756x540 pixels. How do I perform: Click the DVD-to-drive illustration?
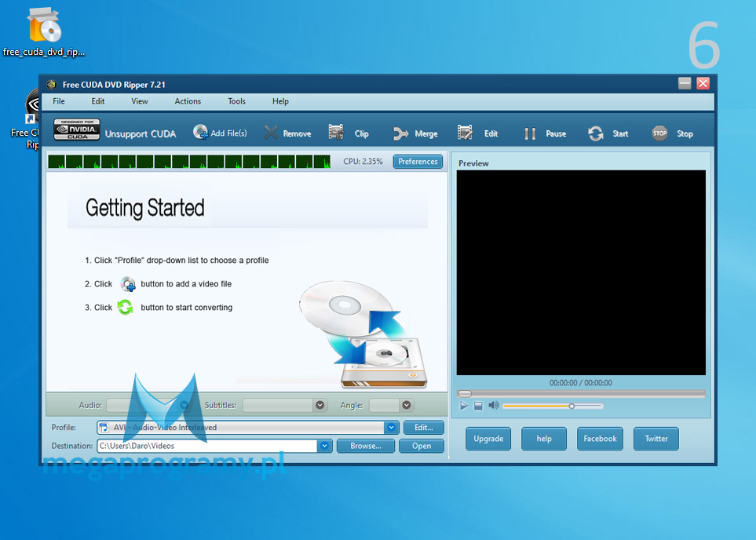tap(363, 334)
